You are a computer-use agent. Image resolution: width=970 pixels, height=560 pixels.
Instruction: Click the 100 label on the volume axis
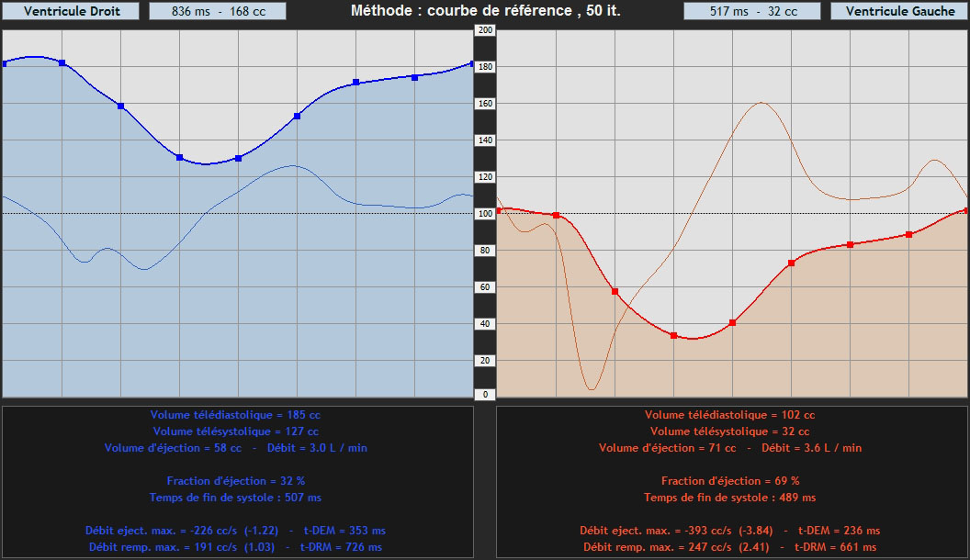(485, 214)
